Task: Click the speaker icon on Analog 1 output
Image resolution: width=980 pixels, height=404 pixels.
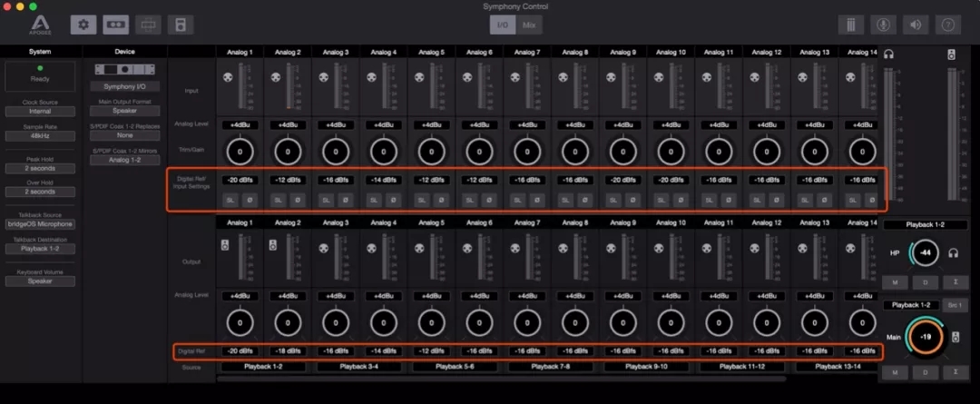Action: pyautogui.click(x=225, y=243)
